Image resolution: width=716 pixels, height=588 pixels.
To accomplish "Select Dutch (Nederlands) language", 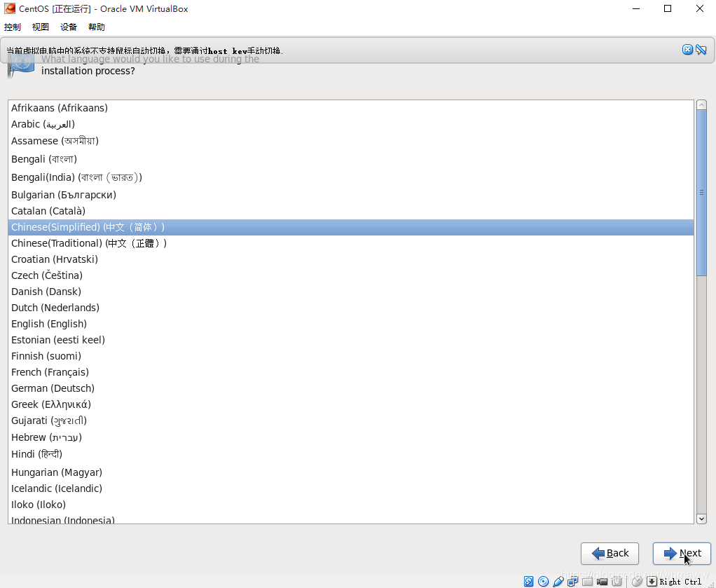I will click(x=351, y=308).
